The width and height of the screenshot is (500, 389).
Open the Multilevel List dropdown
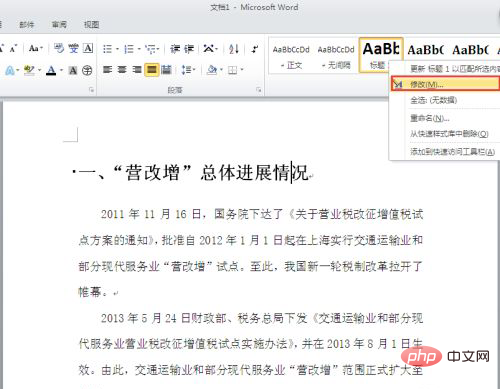pos(152,49)
